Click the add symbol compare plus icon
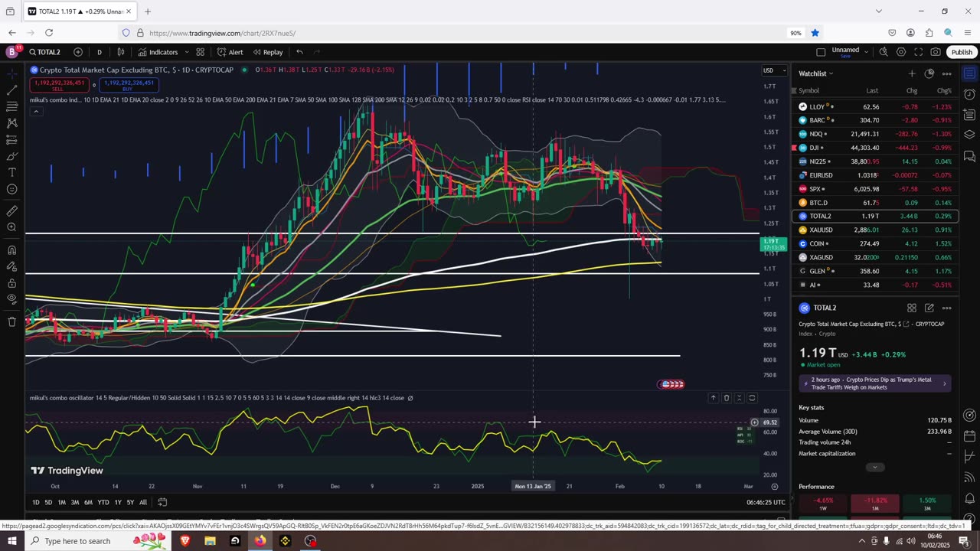This screenshot has height=551, width=980. [78, 52]
